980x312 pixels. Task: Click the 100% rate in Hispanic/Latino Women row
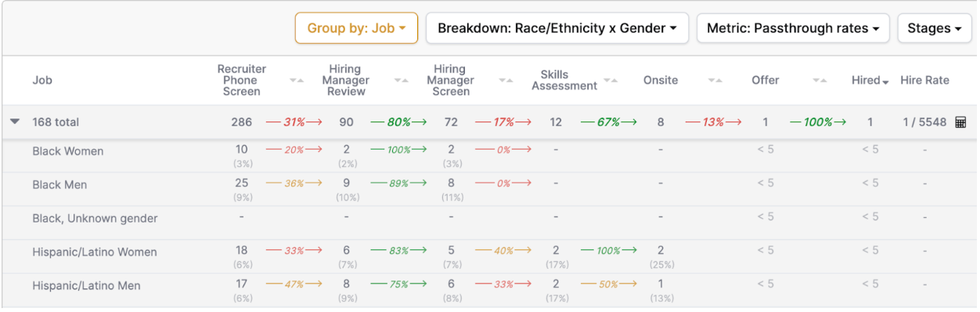608,251
